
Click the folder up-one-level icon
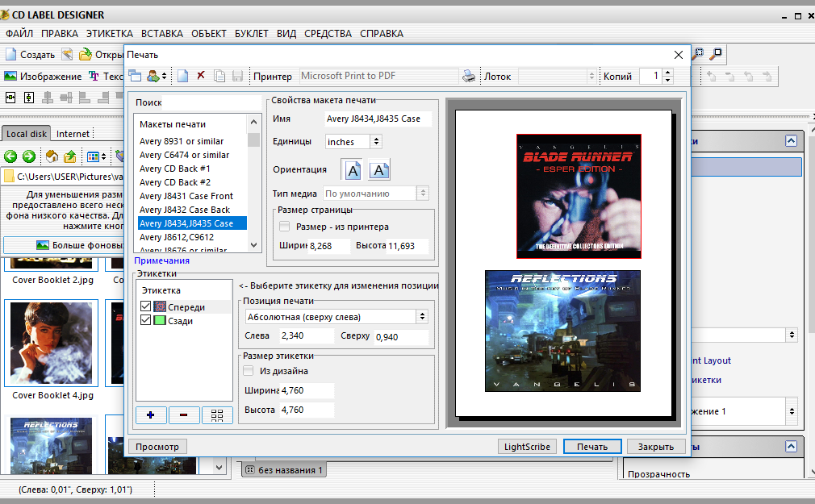69,156
